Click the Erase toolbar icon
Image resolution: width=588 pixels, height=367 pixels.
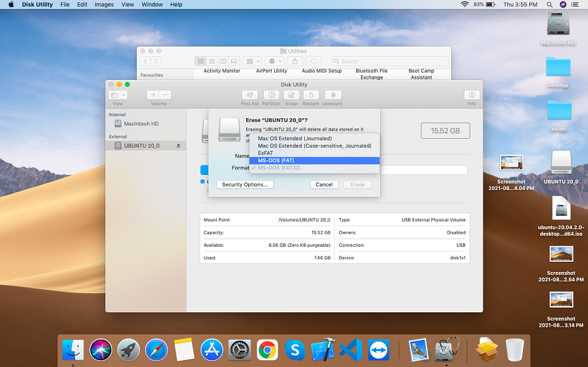[291, 95]
